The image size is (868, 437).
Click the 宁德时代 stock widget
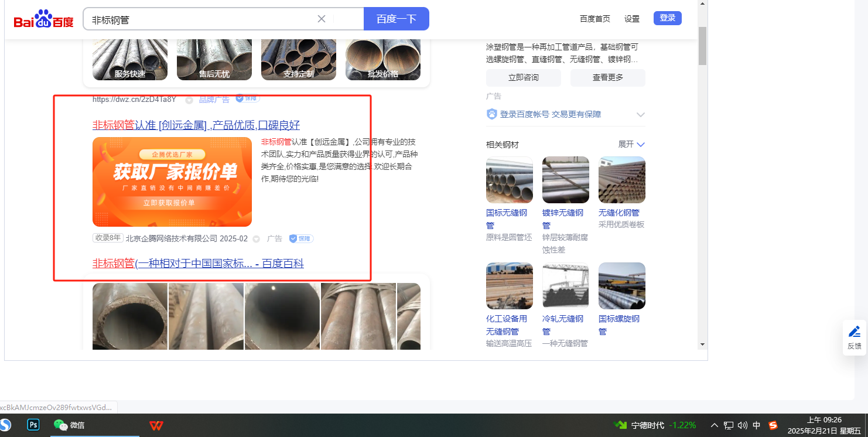pos(655,425)
